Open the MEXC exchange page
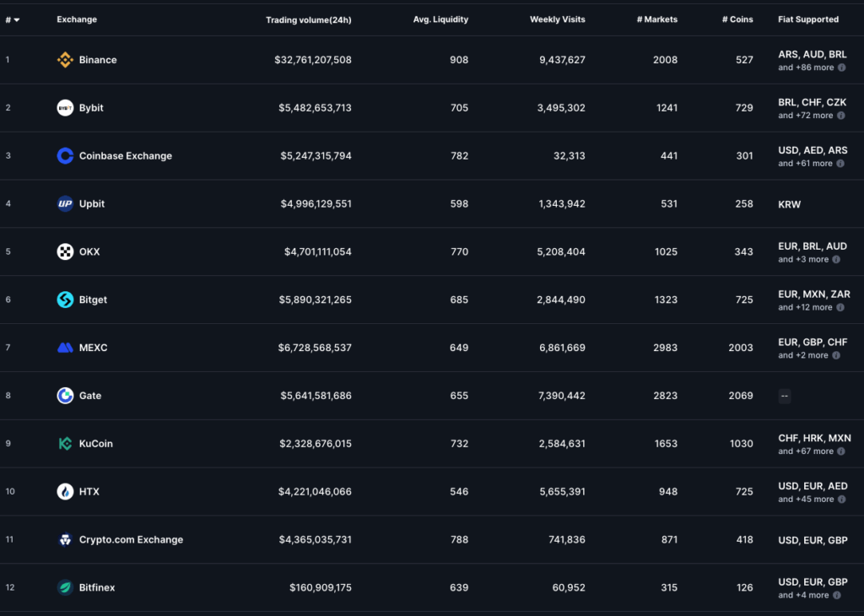 [x=93, y=347]
